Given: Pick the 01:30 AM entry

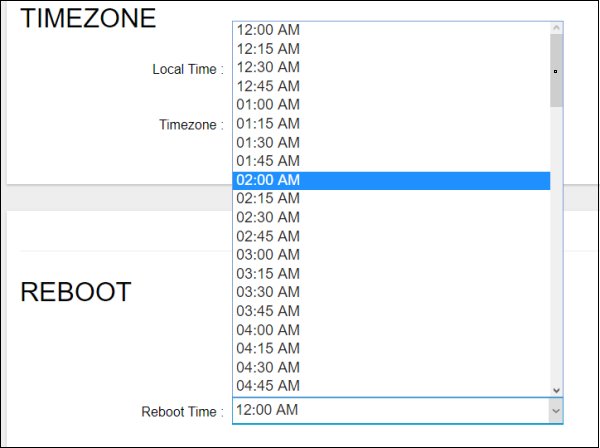Looking at the screenshot, I should [x=391, y=142].
